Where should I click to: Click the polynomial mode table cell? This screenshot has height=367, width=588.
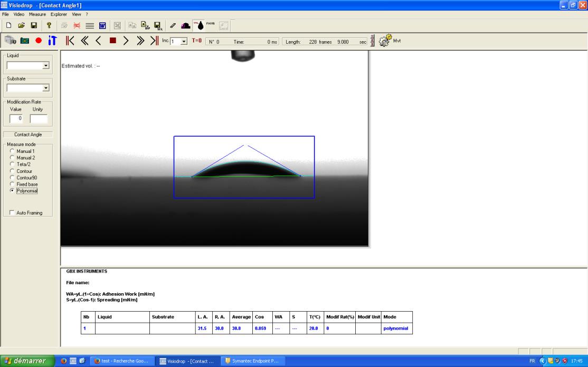pos(396,329)
